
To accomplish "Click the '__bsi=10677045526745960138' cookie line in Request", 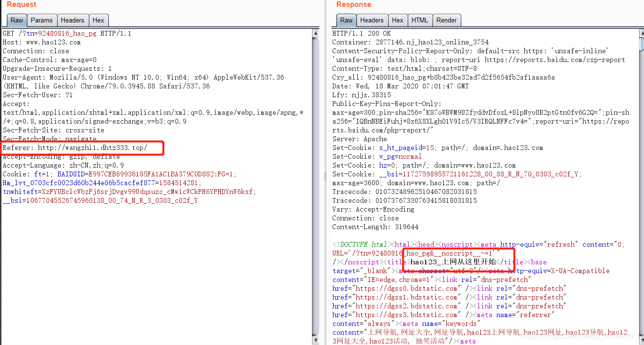I will (x=100, y=200).
